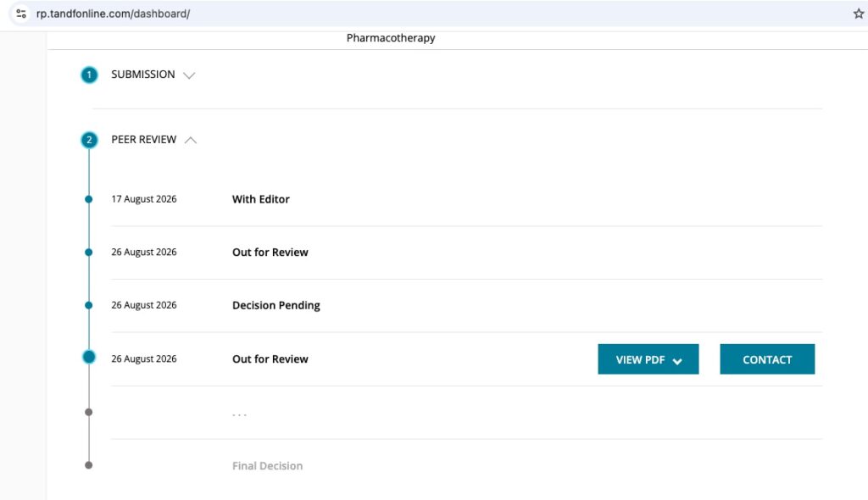868x500 pixels.
Task: Collapse the Peer Review section chevron
Action: click(191, 140)
